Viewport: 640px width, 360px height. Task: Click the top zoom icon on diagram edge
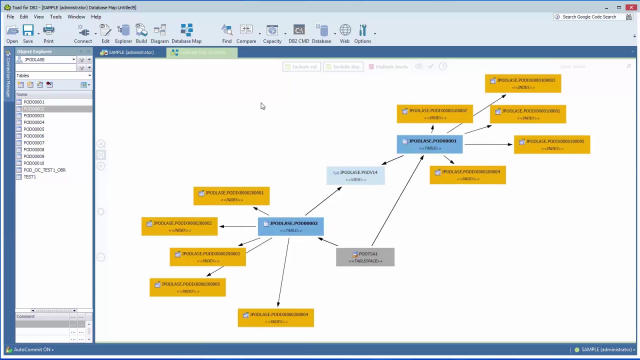coord(101,144)
